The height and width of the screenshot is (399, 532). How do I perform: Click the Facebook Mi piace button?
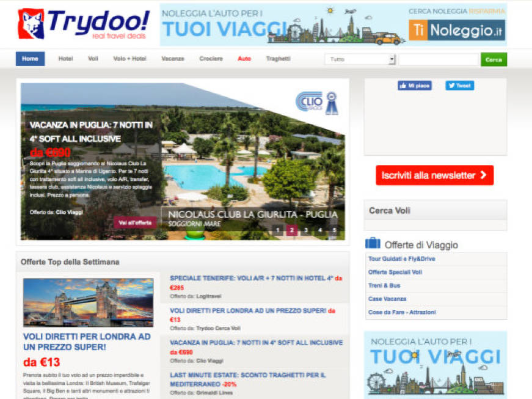[x=415, y=86]
